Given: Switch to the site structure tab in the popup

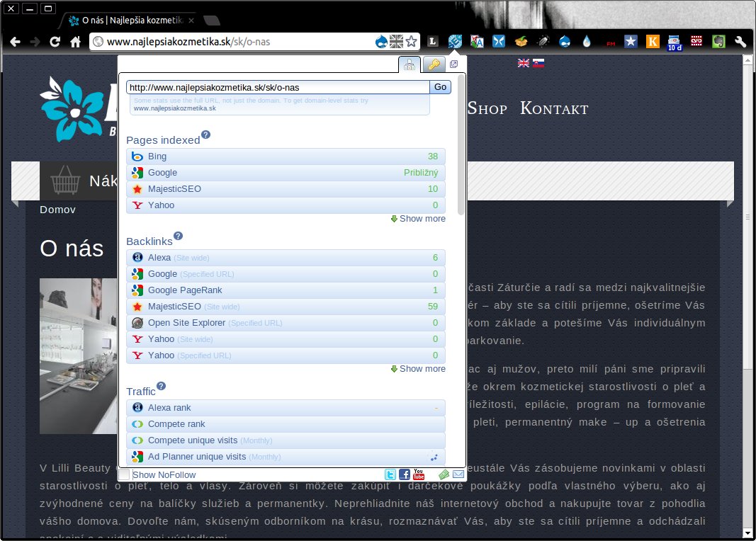Looking at the screenshot, I should click(x=410, y=64).
